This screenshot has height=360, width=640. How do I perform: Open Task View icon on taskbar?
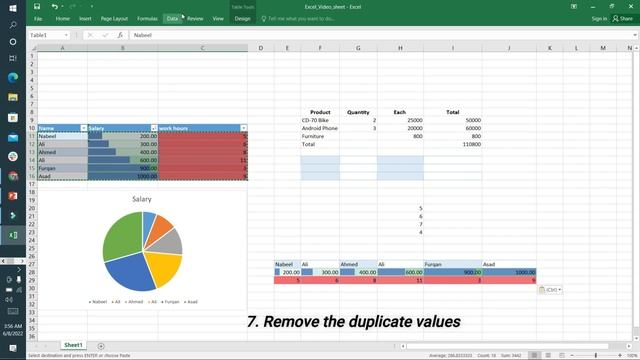[x=13, y=58]
